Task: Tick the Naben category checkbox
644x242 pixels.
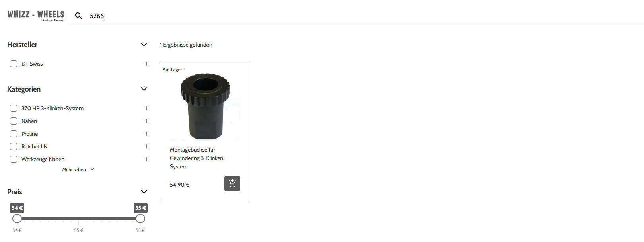Action: [x=14, y=121]
